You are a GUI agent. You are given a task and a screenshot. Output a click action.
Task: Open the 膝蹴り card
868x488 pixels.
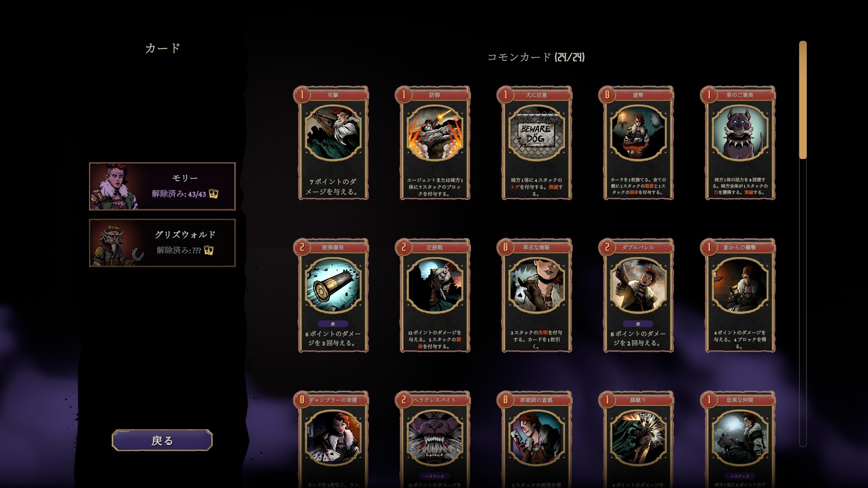tap(638, 439)
